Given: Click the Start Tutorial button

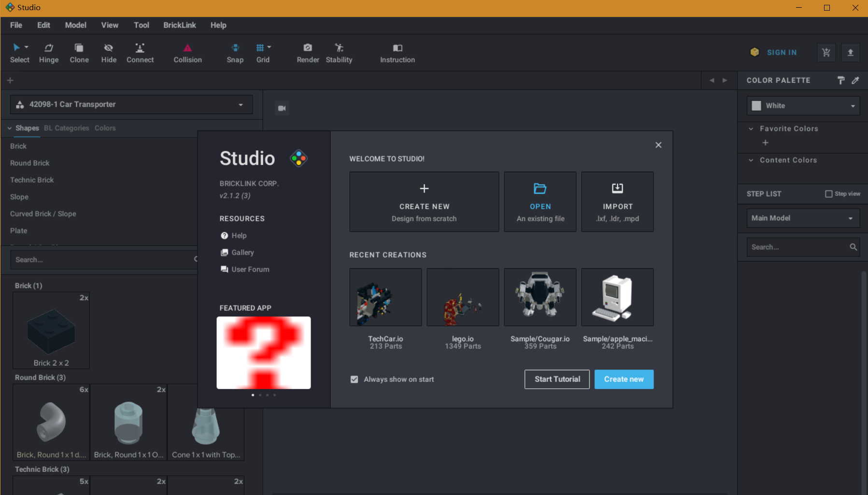Looking at the screenshot, I should [557, 379].
